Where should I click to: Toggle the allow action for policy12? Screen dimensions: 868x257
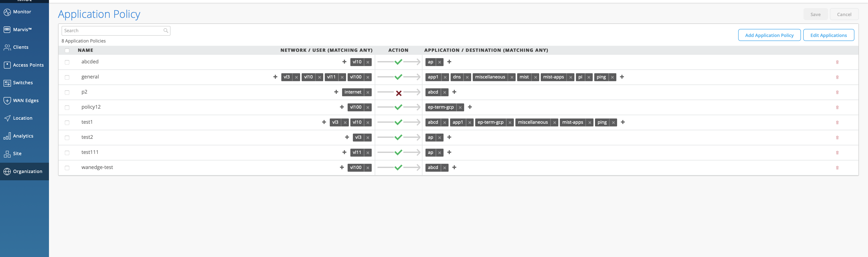click(398, 107)
